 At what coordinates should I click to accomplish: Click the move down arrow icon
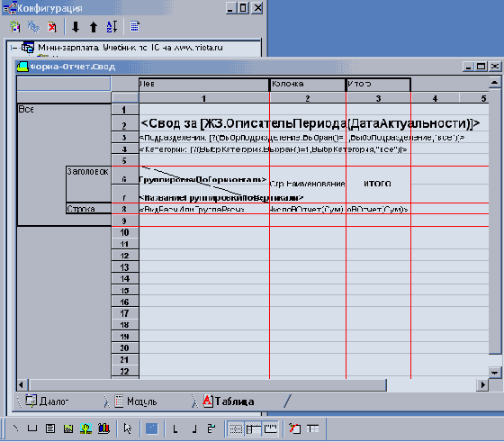(76, 27)
